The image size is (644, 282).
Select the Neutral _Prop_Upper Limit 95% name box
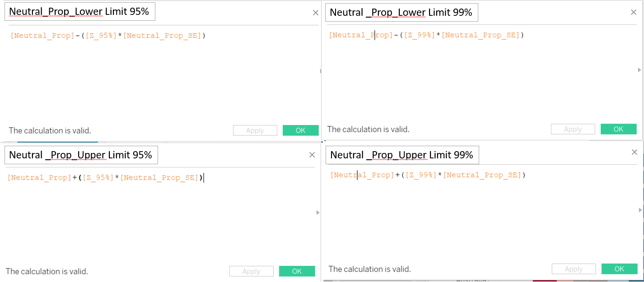[x=81, y=155]
